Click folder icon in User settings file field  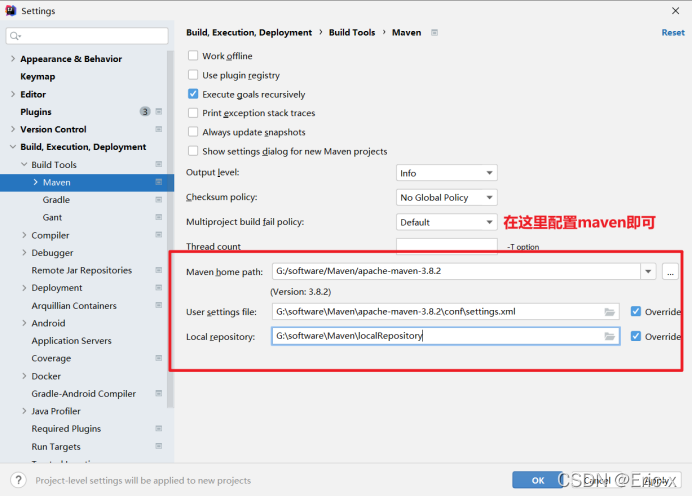[x=609, y=312]
